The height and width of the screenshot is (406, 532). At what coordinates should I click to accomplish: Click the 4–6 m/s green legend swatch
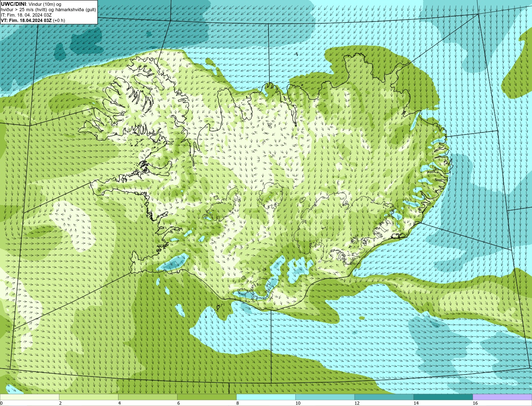[148, 397]
